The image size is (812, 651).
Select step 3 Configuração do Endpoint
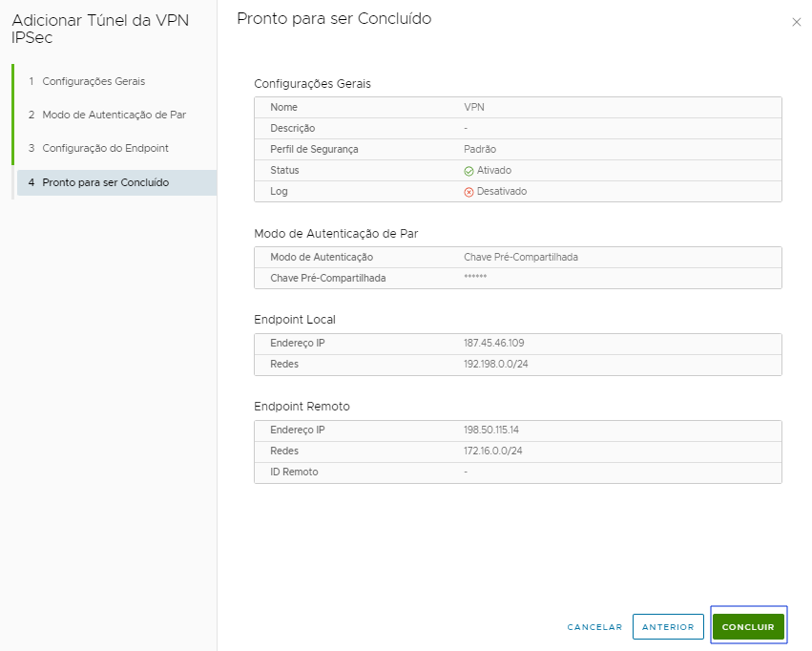click(98, 148)
